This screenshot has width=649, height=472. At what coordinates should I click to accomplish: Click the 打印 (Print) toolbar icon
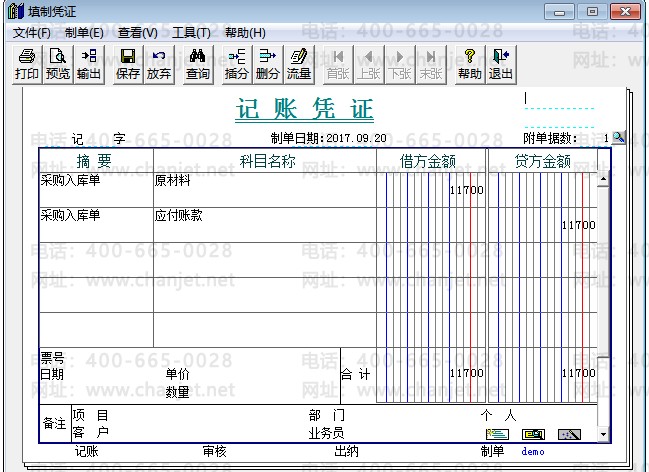(x=27, y=64)
